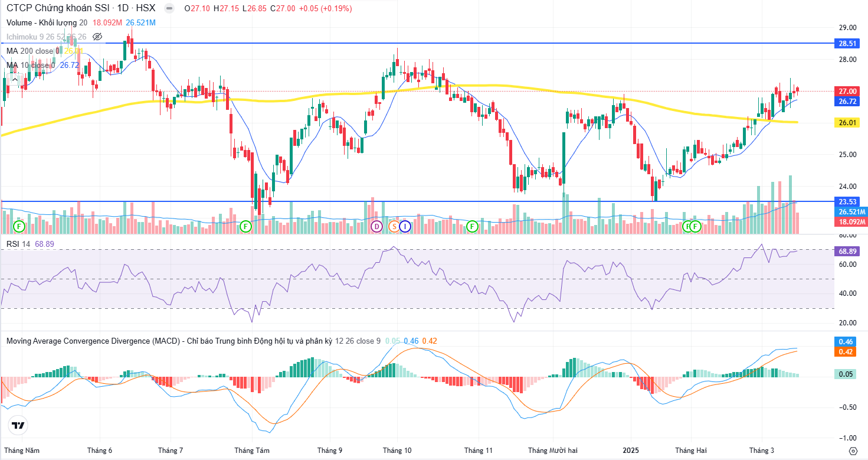Click the purple D dividend marker
The height and width of the screenshot is (460, 868).
coord(376,226)
